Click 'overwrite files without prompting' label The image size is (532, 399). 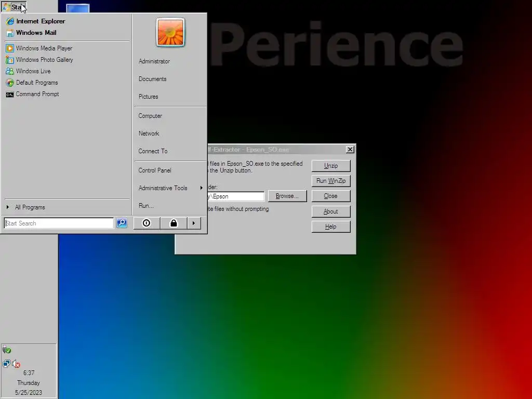click(238, 209)
